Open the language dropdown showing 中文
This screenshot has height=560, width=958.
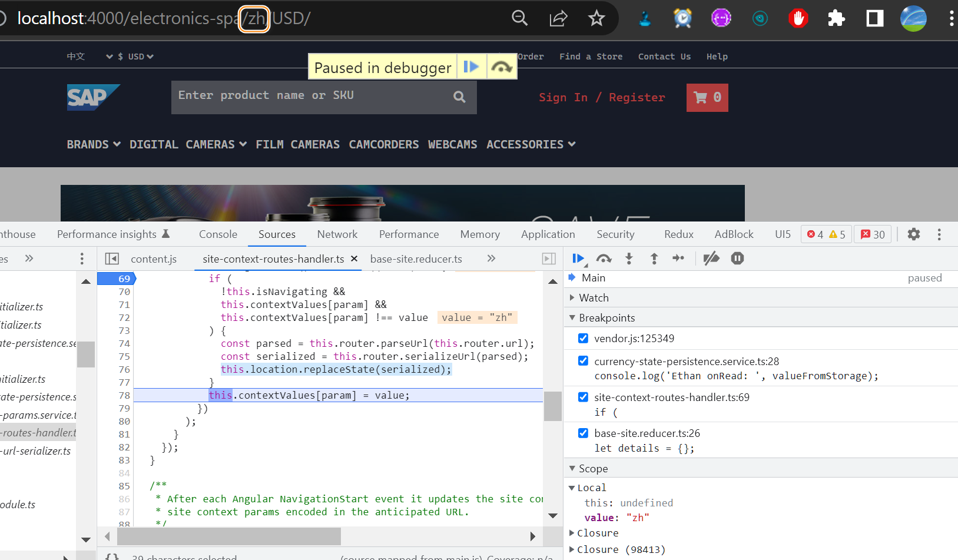pyautogui.click(x=89, y=57)
